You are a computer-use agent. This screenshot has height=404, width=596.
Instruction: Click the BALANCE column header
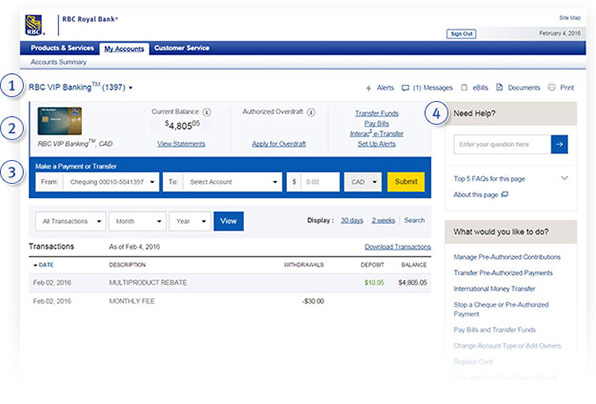[414, 265]
